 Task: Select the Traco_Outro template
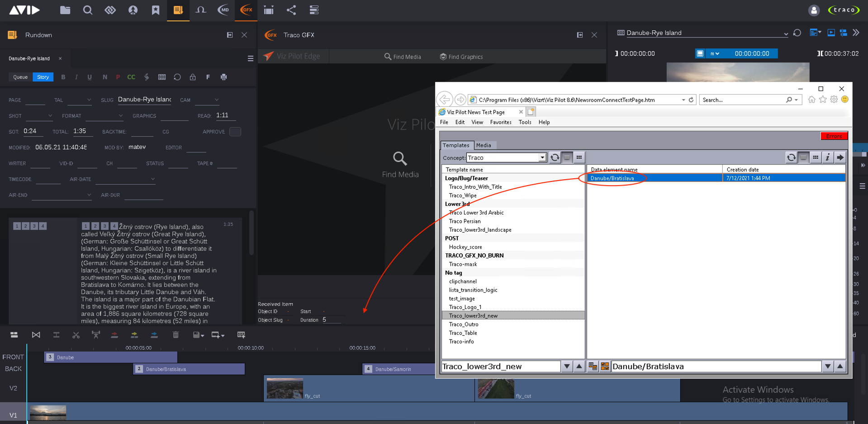pos(464,324)
